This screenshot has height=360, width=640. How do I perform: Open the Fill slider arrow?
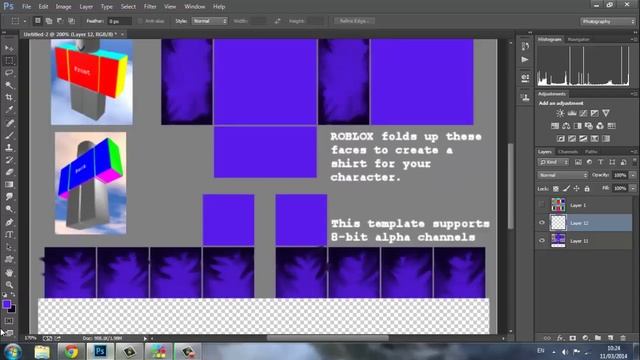tap(633, 189)
